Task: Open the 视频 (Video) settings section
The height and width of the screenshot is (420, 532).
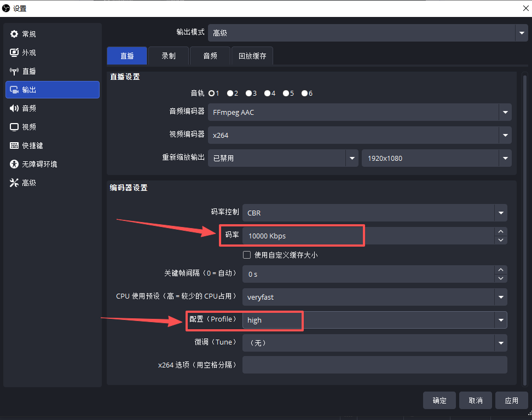Action: point(33,126)
